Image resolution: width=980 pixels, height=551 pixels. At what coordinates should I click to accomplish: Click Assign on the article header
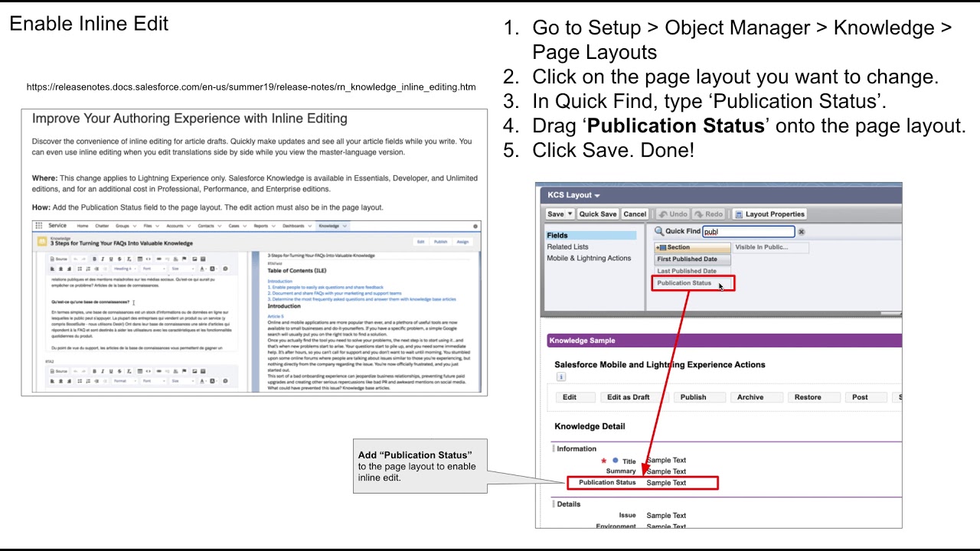(x=462, y=242)
